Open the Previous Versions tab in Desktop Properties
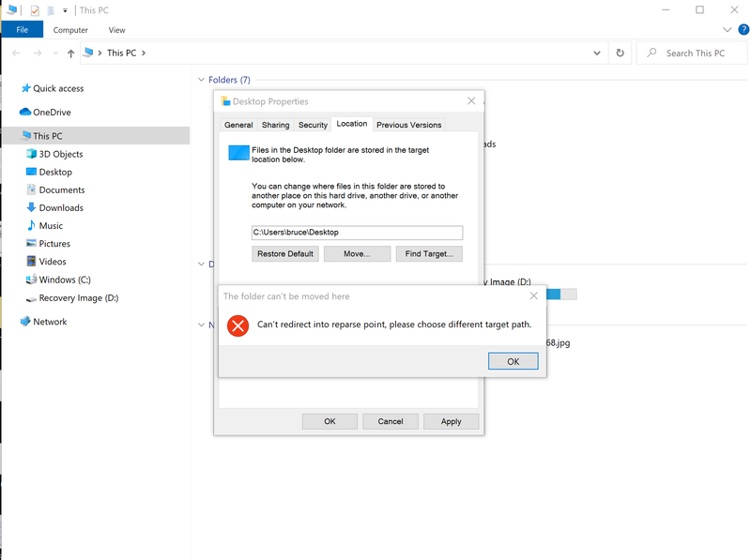 408,124
